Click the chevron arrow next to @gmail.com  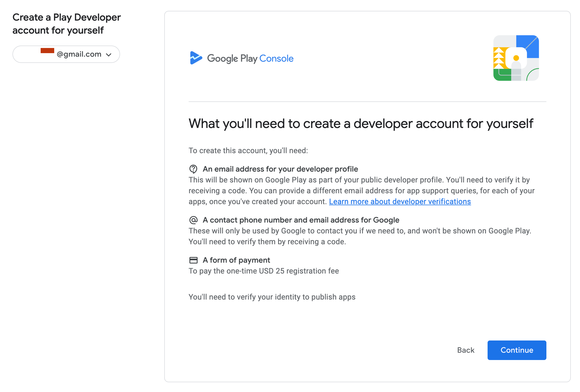[x=109, y=55]
